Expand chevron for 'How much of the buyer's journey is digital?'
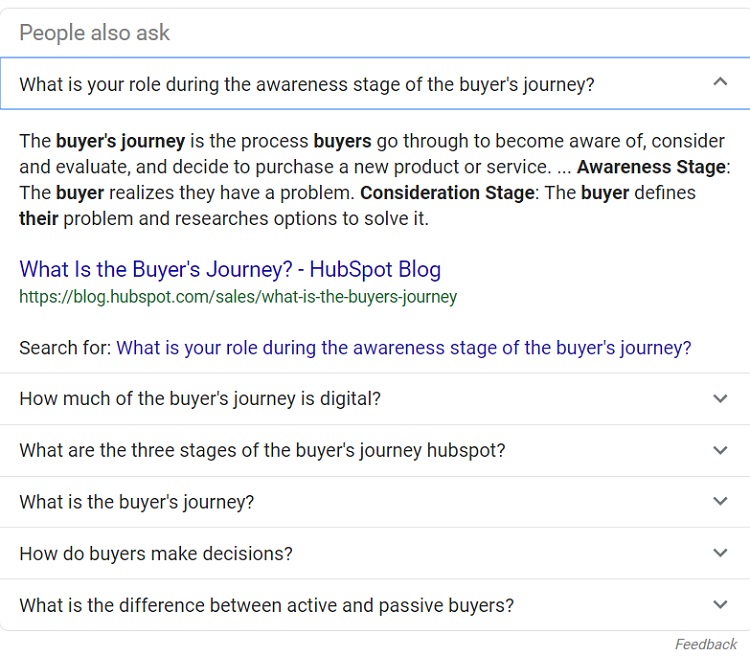 pos(720,398)
